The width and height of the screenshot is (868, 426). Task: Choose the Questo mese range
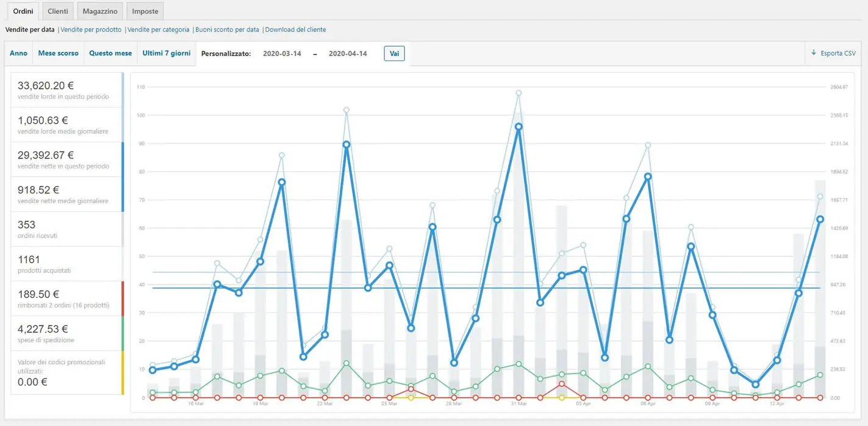[110, 53]
